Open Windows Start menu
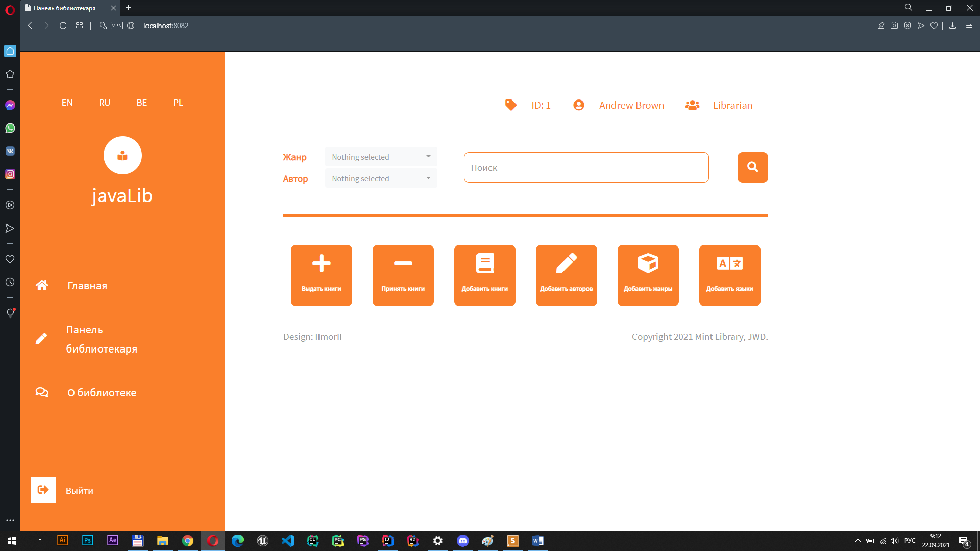 [x=12, y=540]
